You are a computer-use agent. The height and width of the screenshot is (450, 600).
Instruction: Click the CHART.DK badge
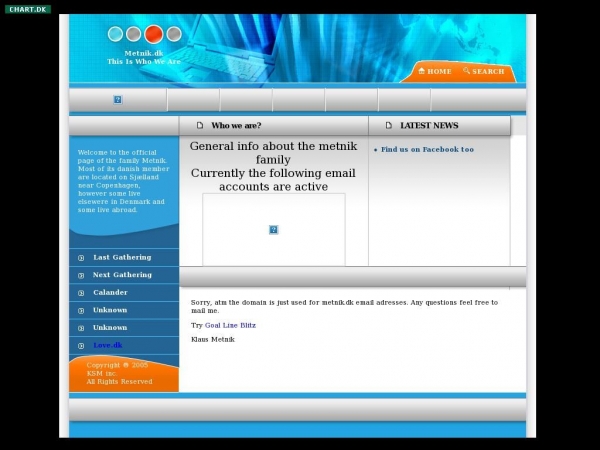click(28, 9)
